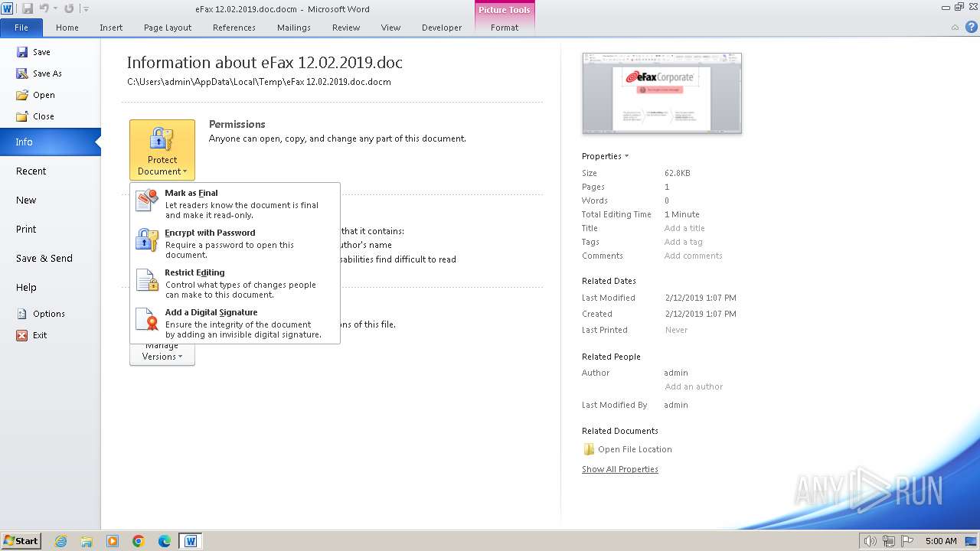The width and height of the screenshot is (980, 551).
Task: Click the Manage Versions dropdown button
Action: (162, 354)
